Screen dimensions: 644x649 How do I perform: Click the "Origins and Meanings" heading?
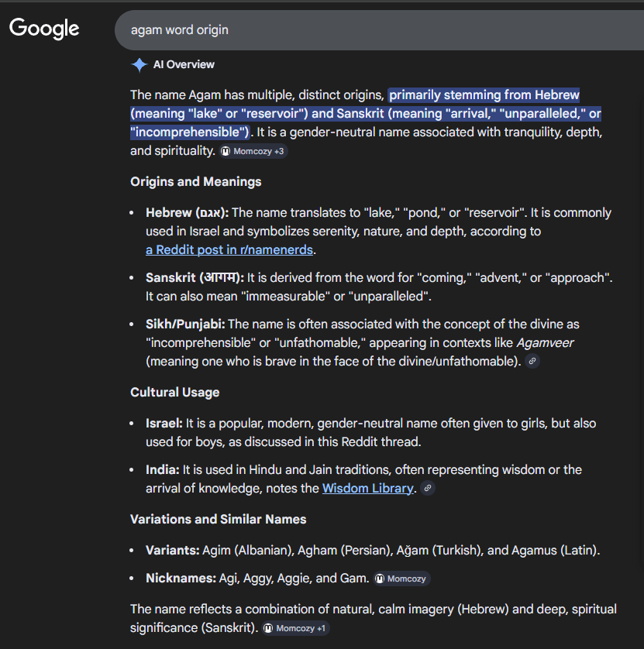pos(195,181)
